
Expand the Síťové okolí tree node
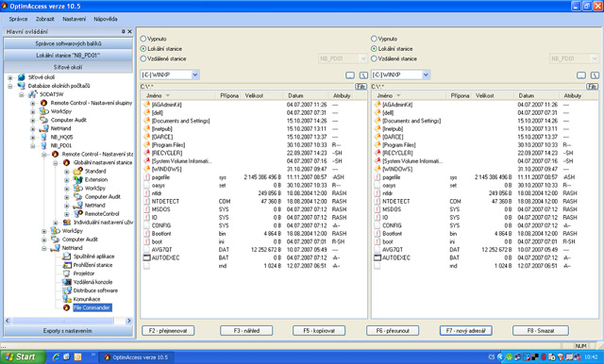[10, 77]
